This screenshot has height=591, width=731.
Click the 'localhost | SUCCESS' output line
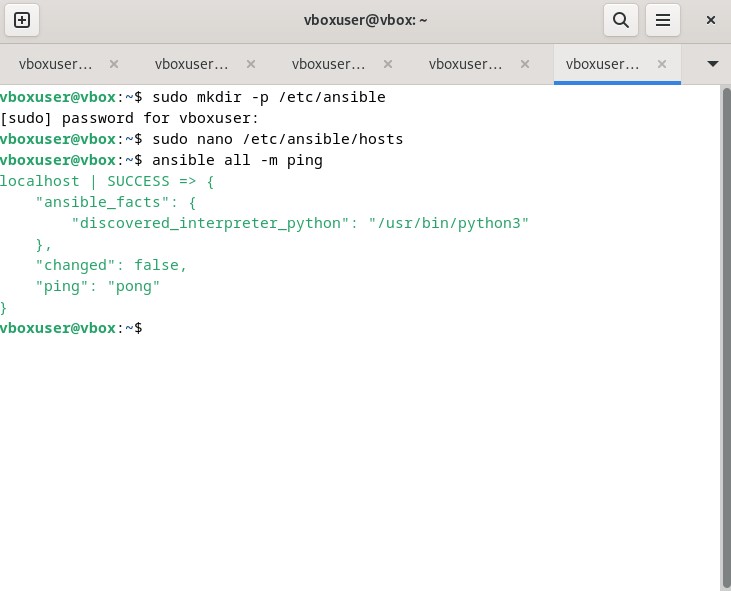[107, 181]
